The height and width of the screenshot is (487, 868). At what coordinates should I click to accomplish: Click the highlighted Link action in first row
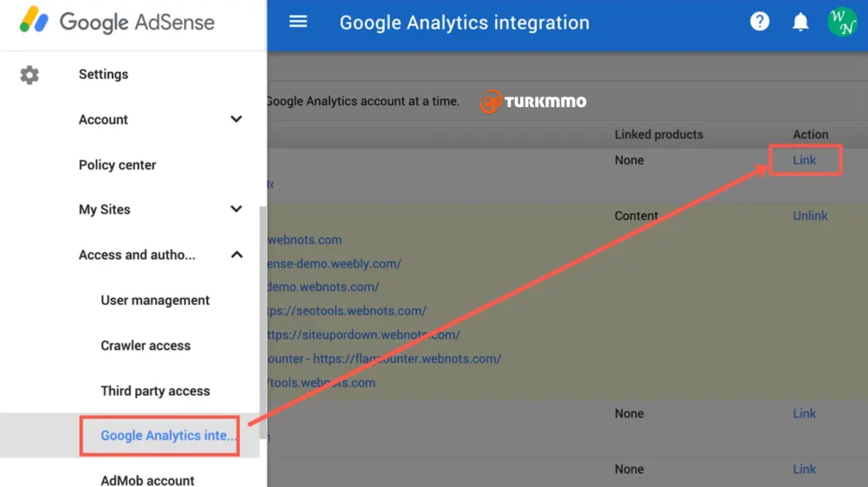point(804,160)
